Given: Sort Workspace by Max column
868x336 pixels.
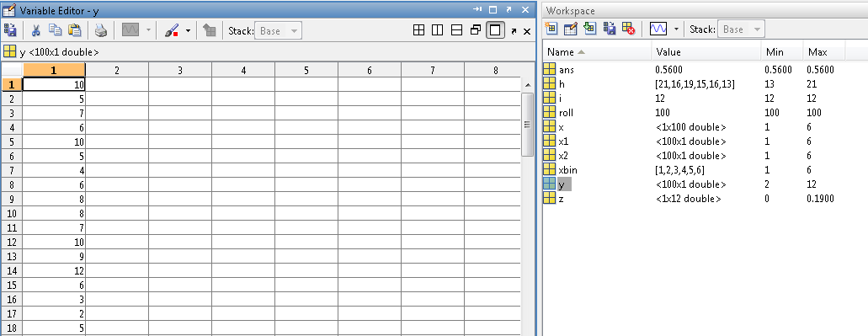Looking at the screenshot, I should click(823, 52).
